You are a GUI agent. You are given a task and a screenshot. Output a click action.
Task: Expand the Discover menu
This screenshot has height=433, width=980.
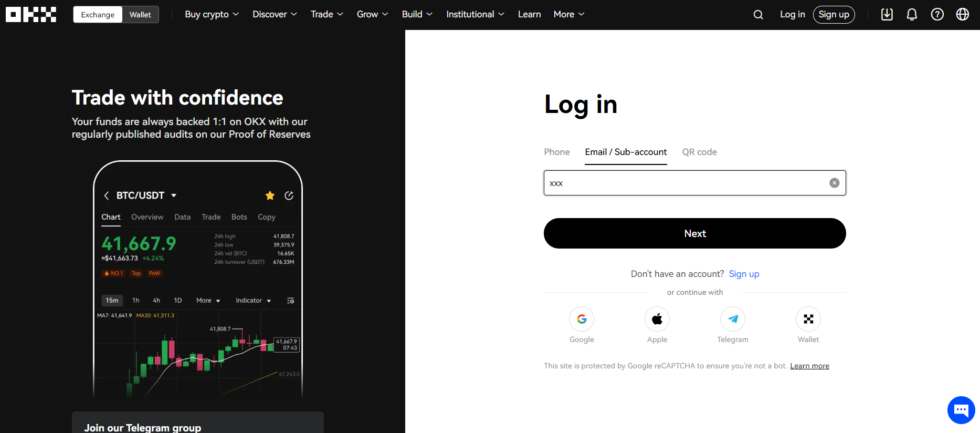[x=275, y=15]
